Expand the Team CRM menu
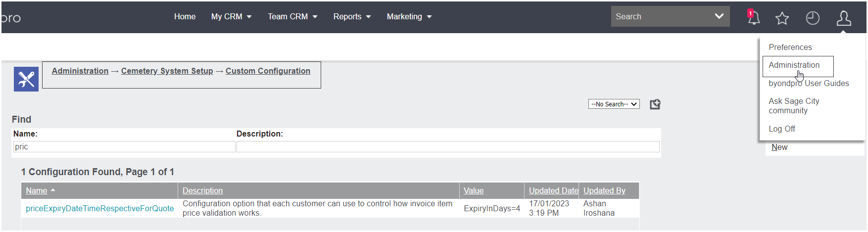 point(292,16)
